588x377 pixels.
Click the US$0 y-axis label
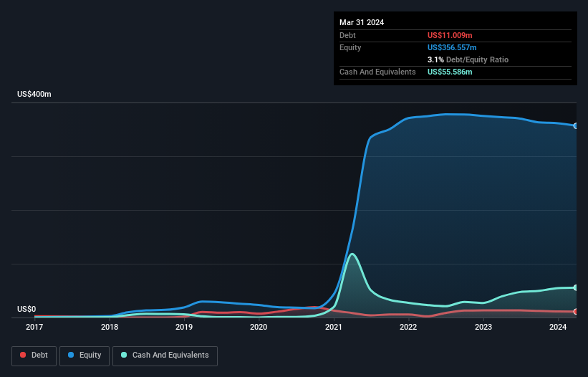tap(26, 309)
